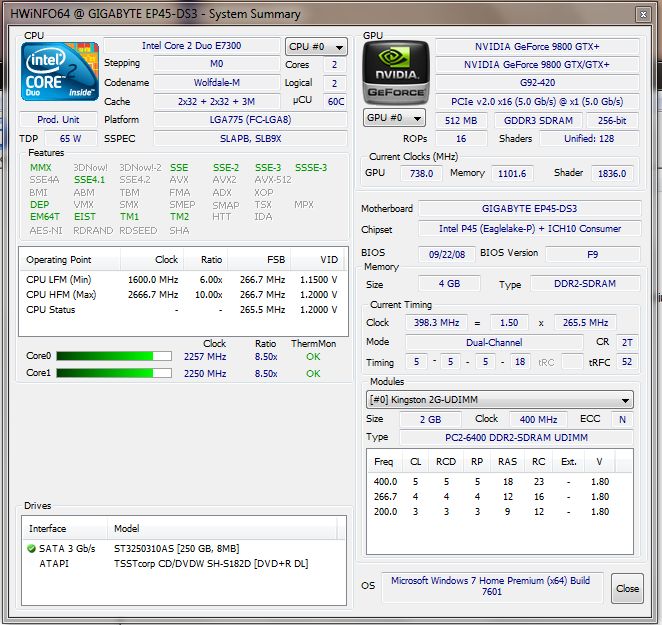Open the GPU #0 selector dropdown
This screenshot has width=662, height=625.
394,118
